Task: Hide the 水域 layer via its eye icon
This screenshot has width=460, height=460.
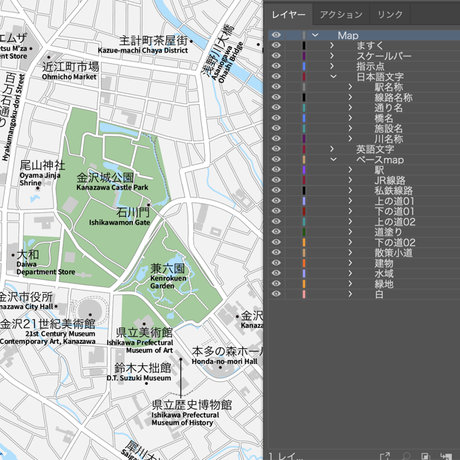Action: (x=276, y=273)
